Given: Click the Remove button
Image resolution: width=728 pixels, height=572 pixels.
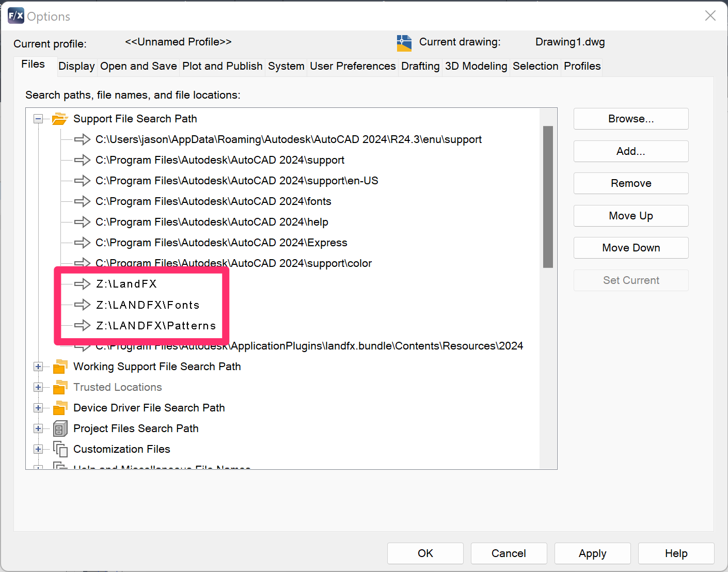Looking at the screenshot, I should point(631,183).
